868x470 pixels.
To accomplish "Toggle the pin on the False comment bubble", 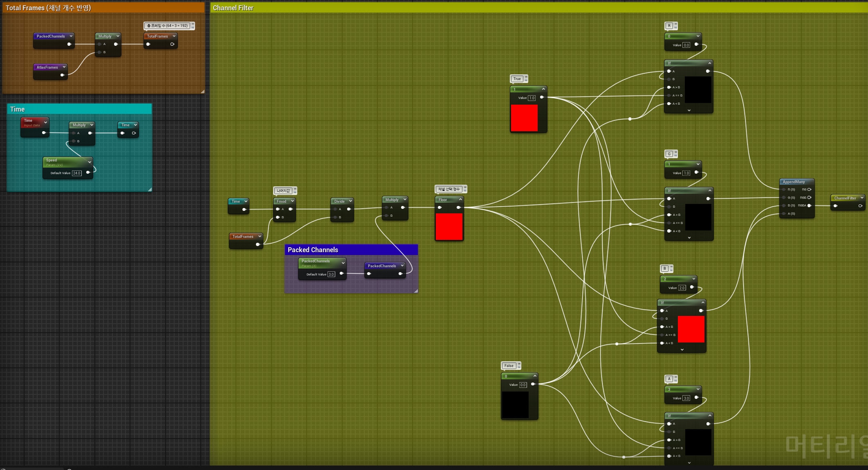I will pos(519,364).
